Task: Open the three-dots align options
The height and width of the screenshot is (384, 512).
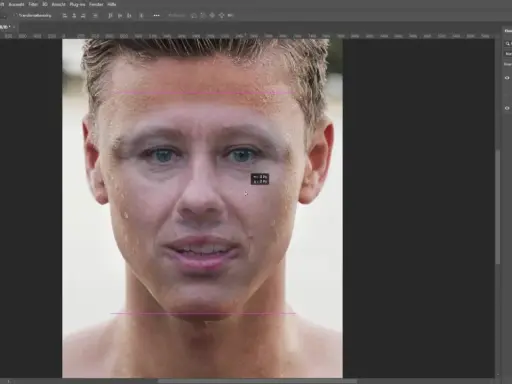Action: point(156,16)
